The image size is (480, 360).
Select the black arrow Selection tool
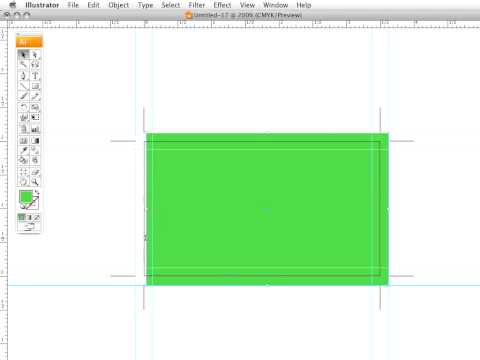[23, 55]
